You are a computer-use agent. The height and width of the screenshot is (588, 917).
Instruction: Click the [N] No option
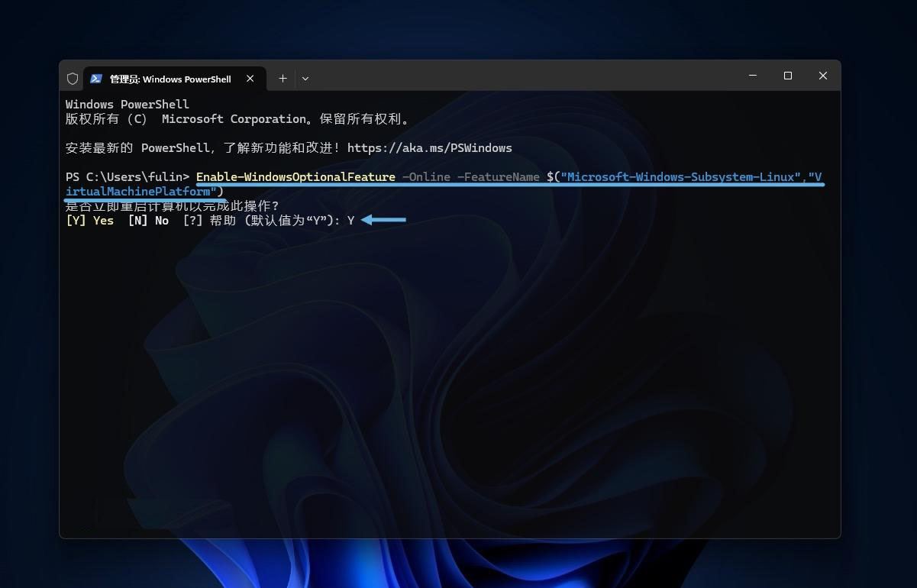click(x=148, y=221)
